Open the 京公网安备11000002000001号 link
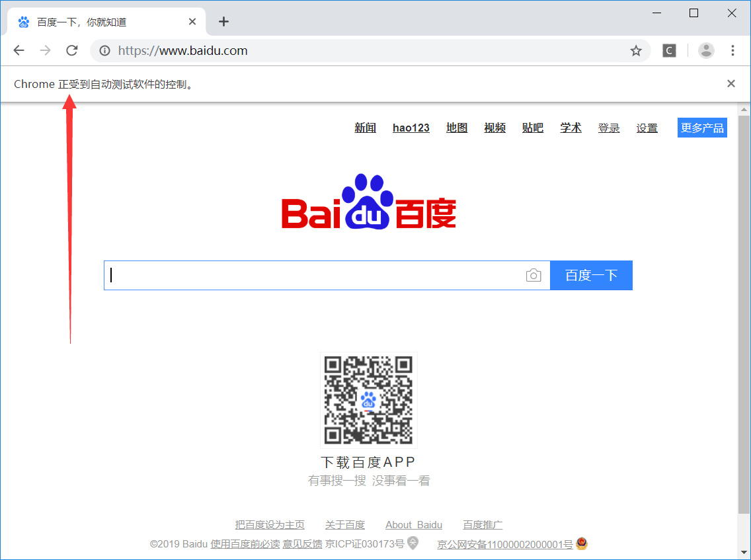 505,545
